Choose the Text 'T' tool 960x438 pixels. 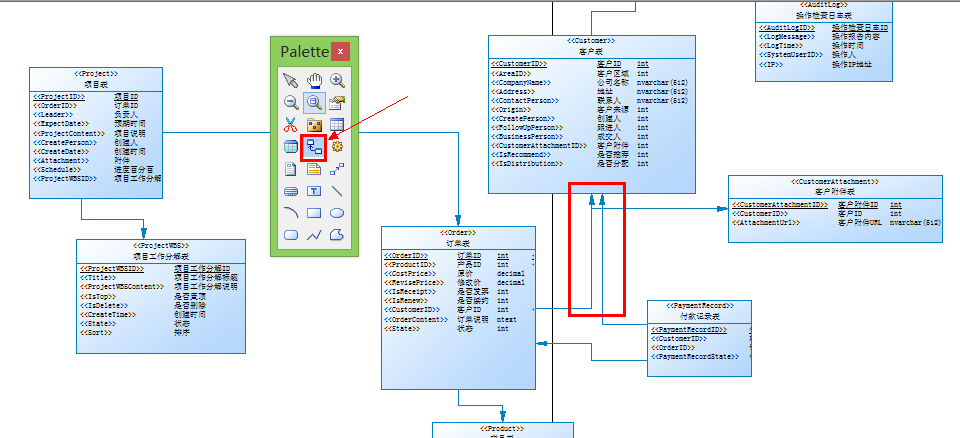(x=314, y=191)
